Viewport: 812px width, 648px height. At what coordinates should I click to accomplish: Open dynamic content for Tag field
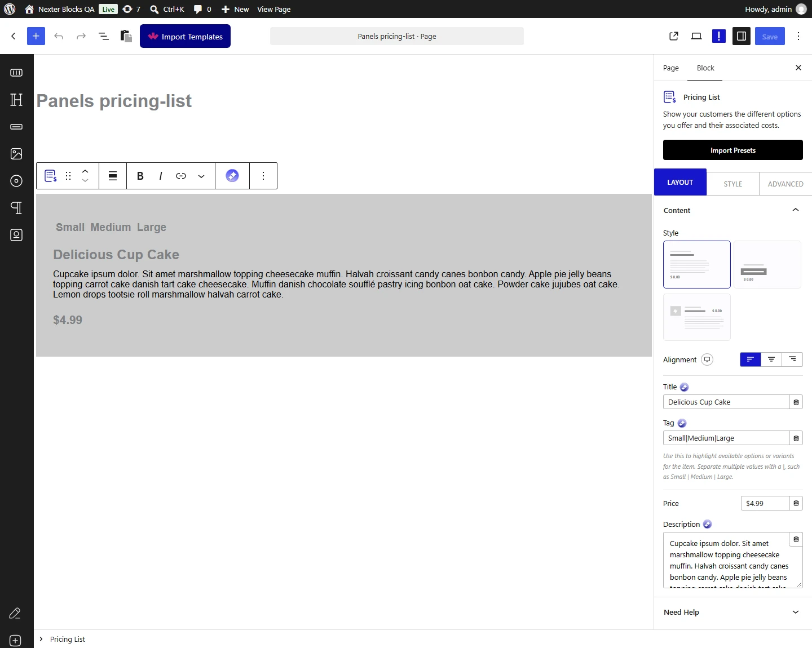click(x=796, y=438)
